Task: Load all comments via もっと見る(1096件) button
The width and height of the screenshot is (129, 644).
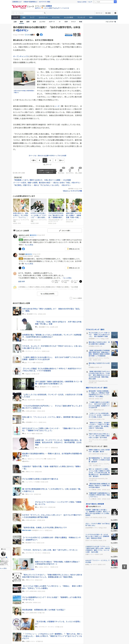Action: pyautogui.click(x=48, y=294)
